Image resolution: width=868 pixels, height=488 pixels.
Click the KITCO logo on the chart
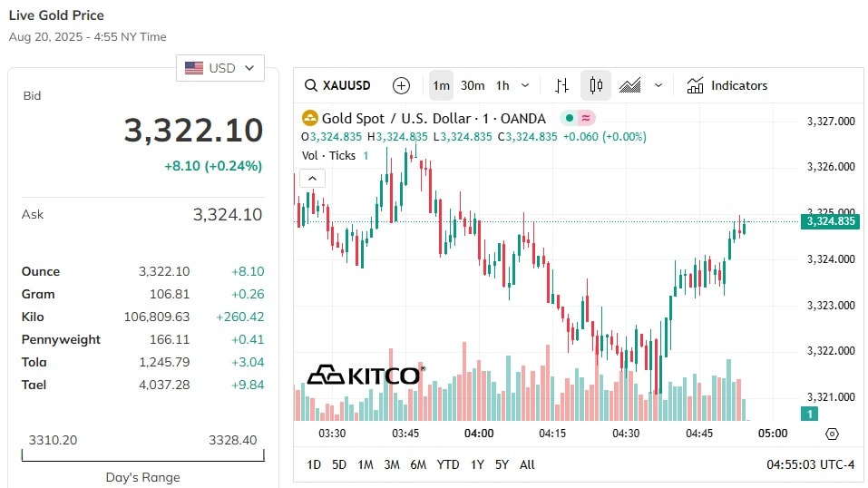[366, 376]
